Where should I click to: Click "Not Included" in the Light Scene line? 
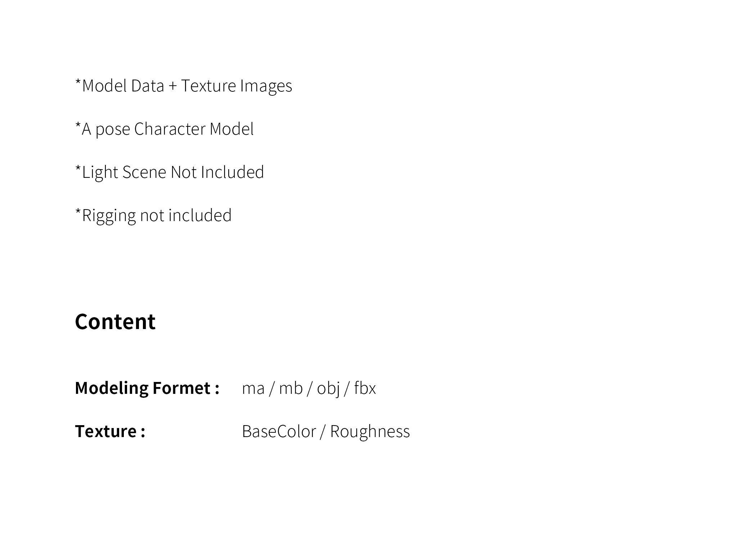(217, 172)
